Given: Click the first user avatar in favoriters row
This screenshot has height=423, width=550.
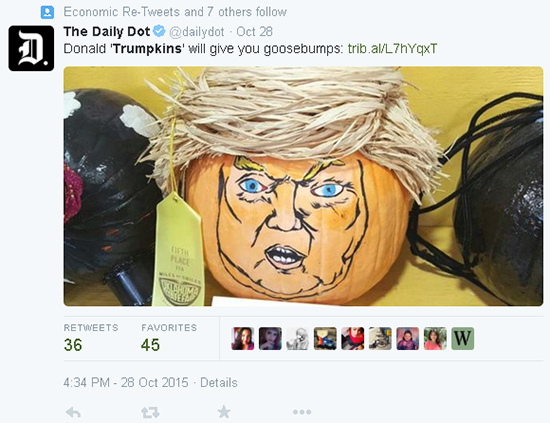Looking at the screenshot, I should click(x=243, y=338).
